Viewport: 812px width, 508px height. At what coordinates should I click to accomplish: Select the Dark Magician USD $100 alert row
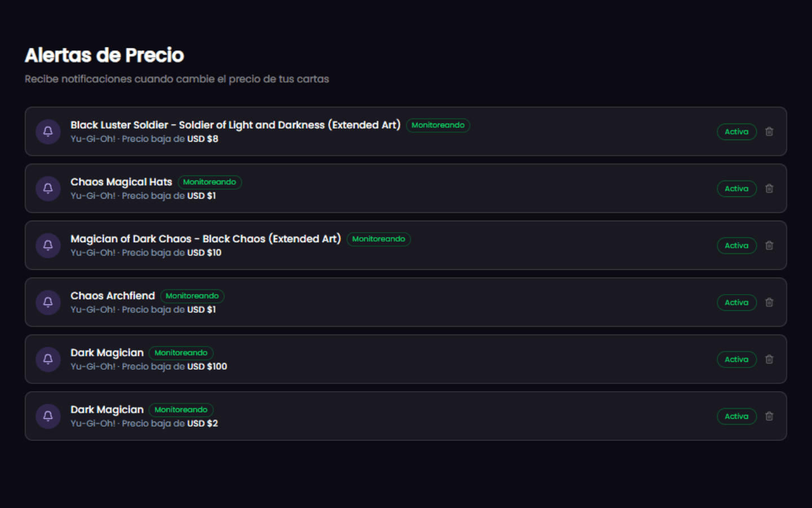pyautogui.click(x=406, y=360)
